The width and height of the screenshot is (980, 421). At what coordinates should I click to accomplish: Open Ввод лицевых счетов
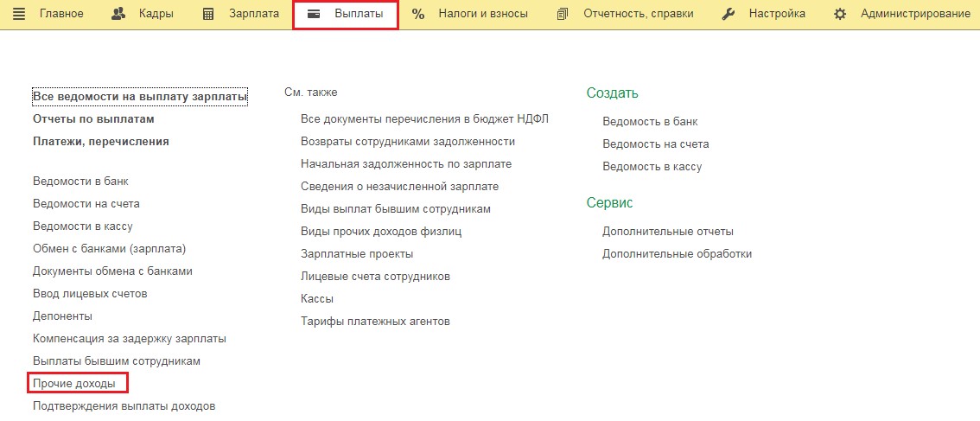90,294
